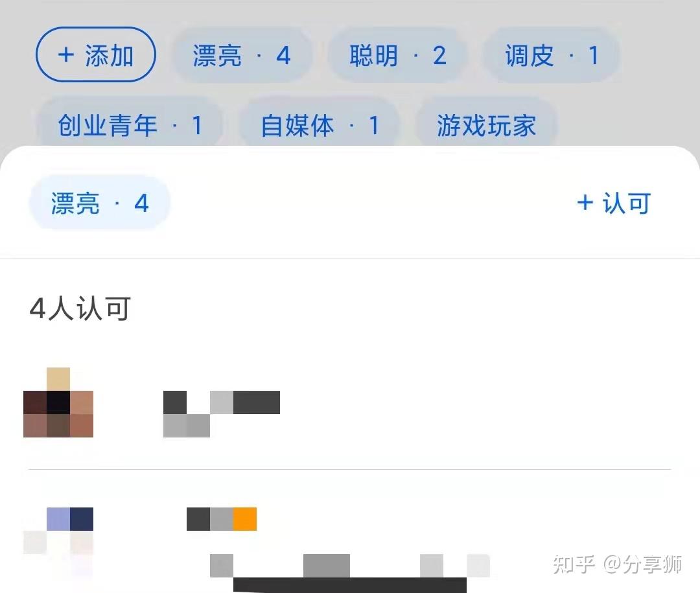700x593 pixels.
Task: Click the 添加 button to add tag
Action: point(95,54)
